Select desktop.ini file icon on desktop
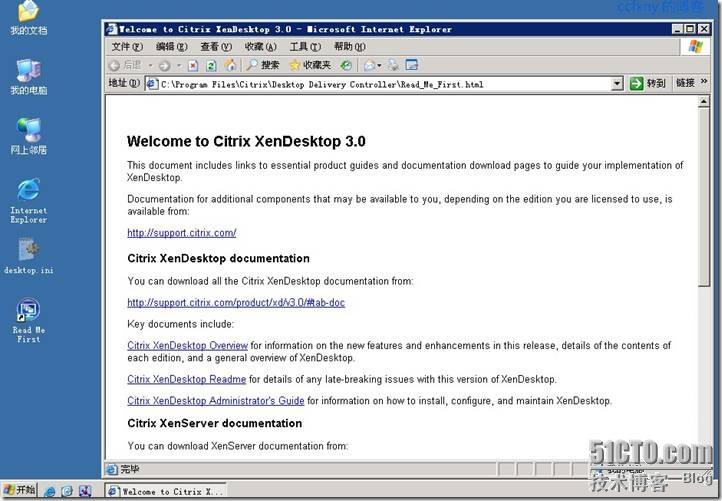This screenshot has height=501, width=722. pos(29,256)
